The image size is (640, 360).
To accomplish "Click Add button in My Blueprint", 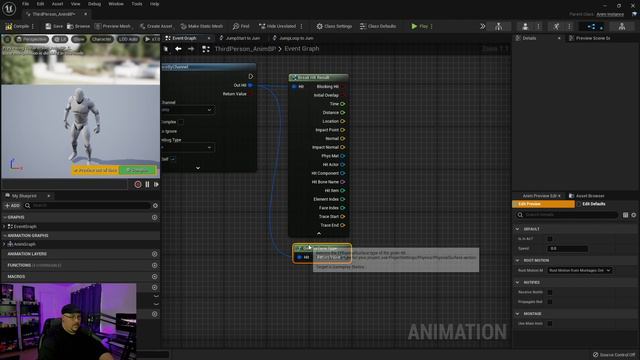I will coord(12,206).
